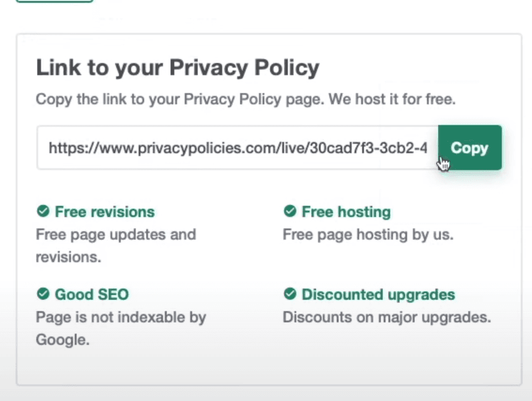Click the Discounted upgrades heading
The width and height of the screenshot is (532, 401).
378,294
